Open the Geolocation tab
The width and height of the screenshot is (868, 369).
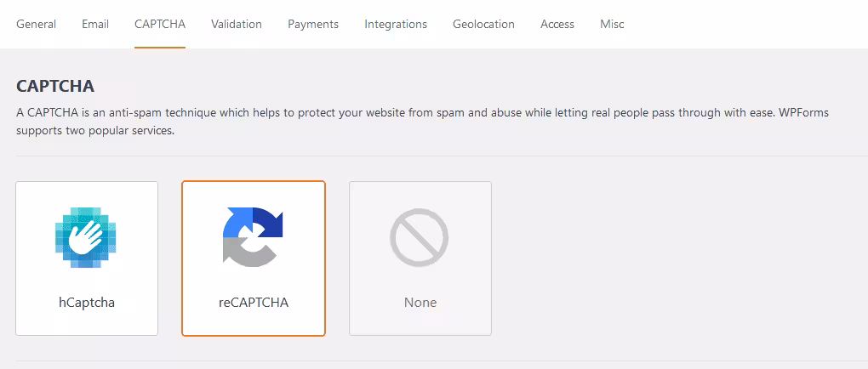tap(484, 25)
